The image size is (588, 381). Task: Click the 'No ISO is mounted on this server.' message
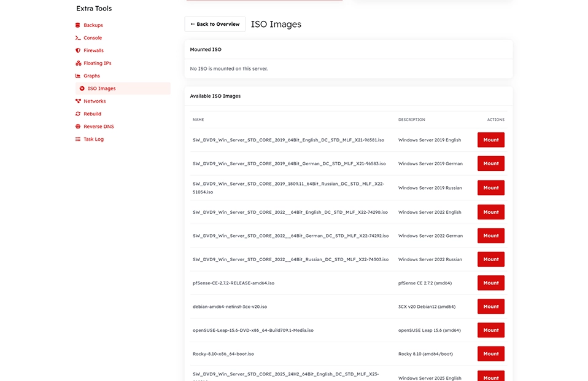(229, 69)
